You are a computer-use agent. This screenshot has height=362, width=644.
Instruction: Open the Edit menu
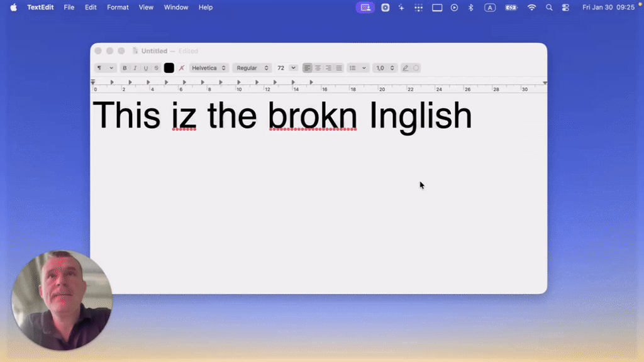coord(91,8)
